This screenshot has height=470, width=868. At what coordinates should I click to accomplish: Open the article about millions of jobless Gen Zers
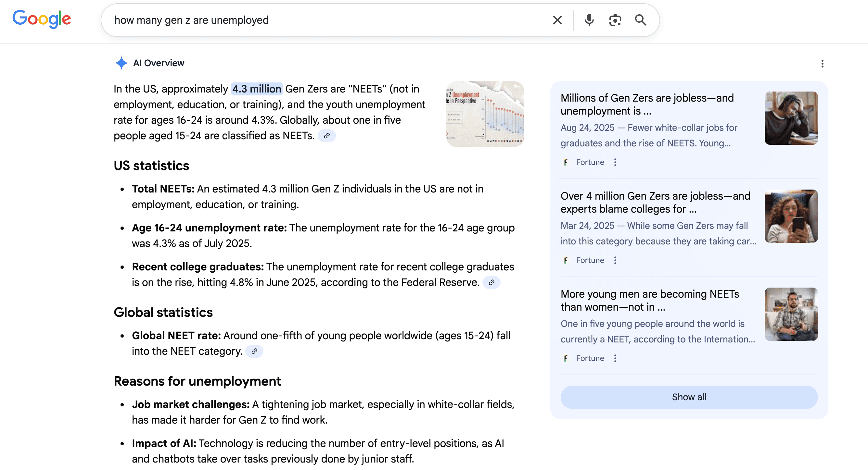647,105
